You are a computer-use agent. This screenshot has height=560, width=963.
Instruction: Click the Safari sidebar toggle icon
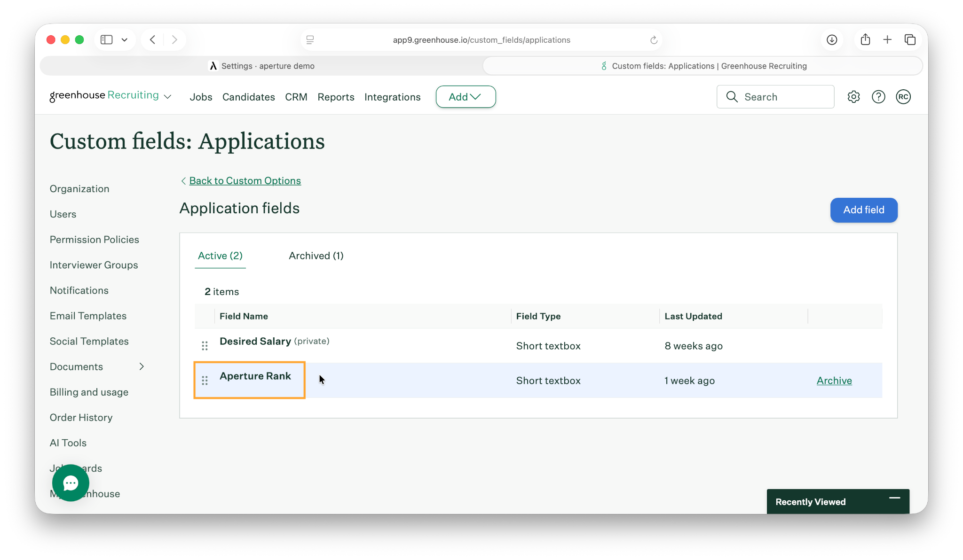[x=107, y=40]
